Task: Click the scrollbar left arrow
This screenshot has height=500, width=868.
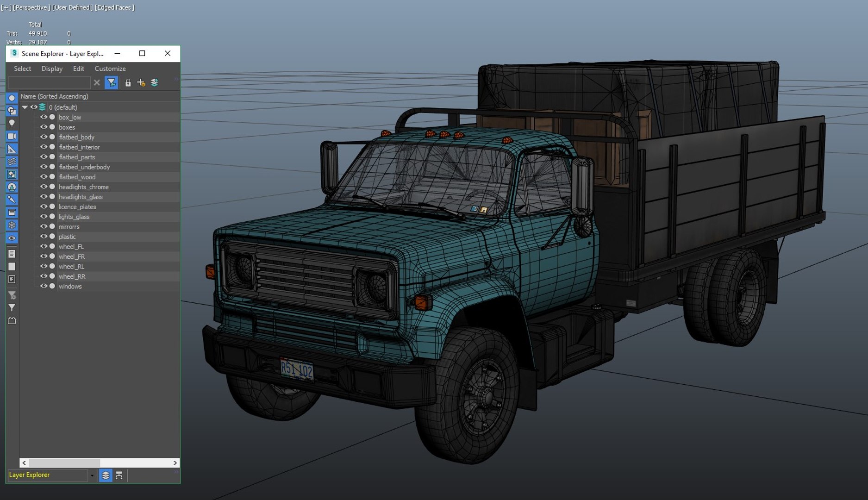Action: click(x=24, y=463)
